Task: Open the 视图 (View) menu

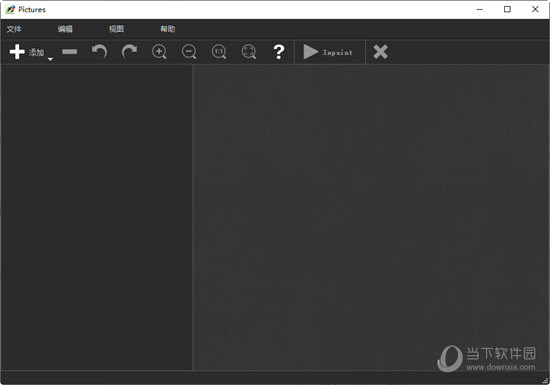Action: (x=116, y=29)
